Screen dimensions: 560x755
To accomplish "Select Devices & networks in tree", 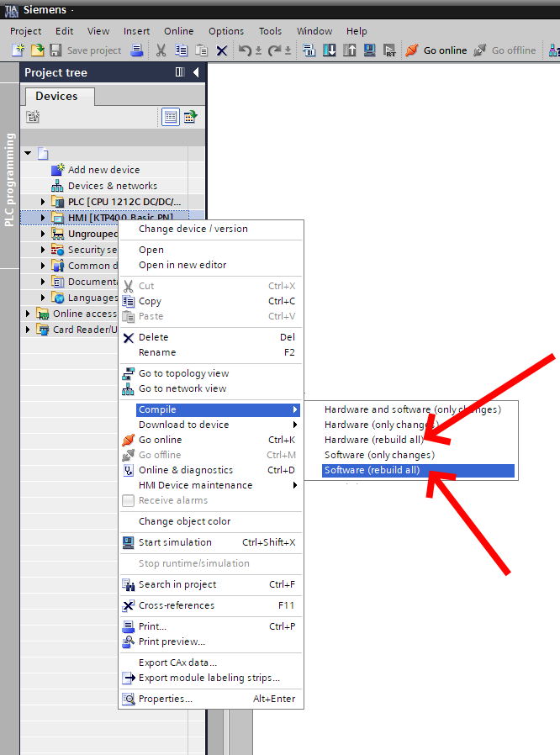I will [x=112, y=186].
